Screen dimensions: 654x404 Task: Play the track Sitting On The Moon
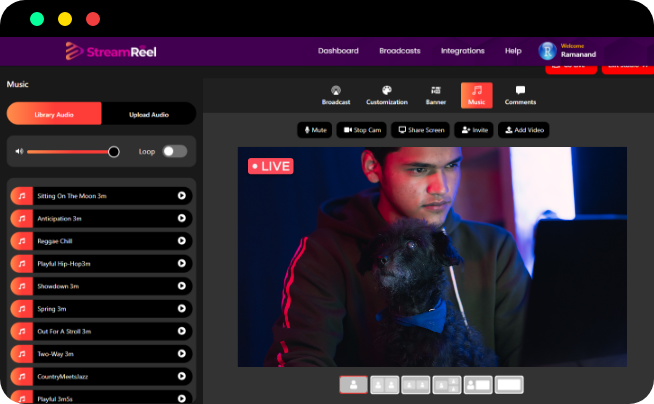pyautogui.click(x=181, y=196)
